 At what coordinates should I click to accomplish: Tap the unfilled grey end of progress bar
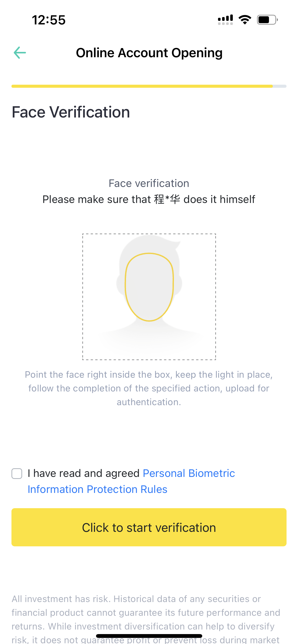point(280,86)
